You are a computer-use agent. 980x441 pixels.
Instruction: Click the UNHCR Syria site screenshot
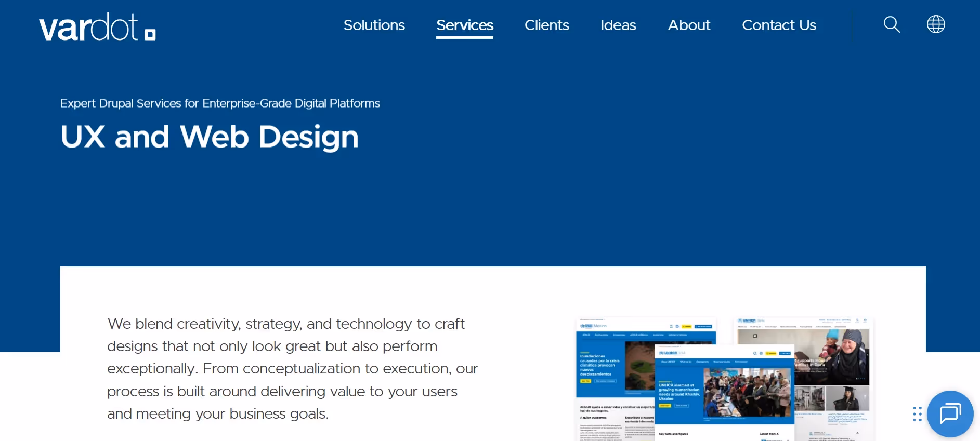[x=833, y=379]
